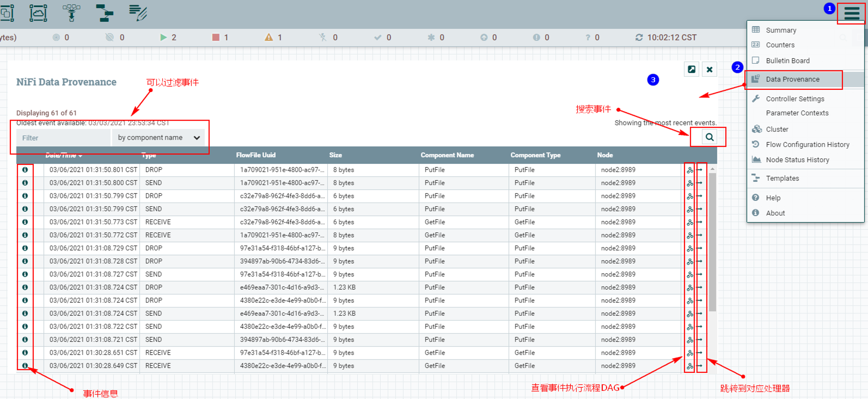View details of 01:31:50.773 RECEIVE event

tap(25, 222)
